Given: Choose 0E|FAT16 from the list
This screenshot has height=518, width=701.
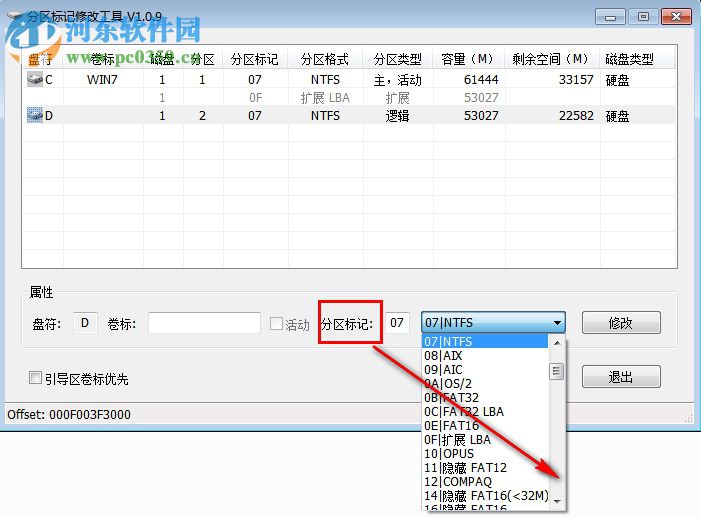Looking at the screenshot, I should (x=485, y=425).
